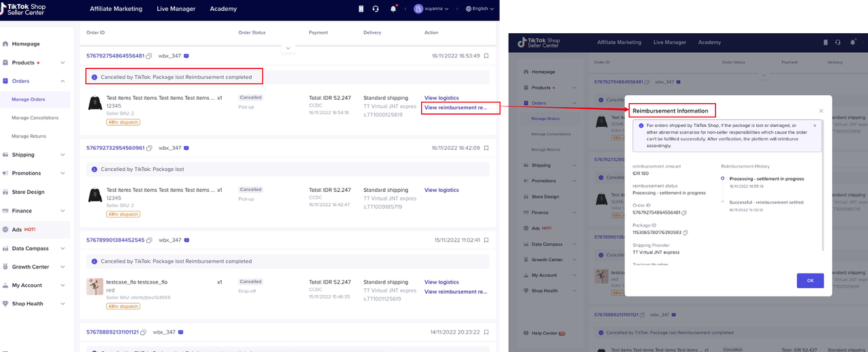The width and height of the screenshot is (868, 352).
Task: Go to Homepage in left sidebar
Action: click(26, 44)
